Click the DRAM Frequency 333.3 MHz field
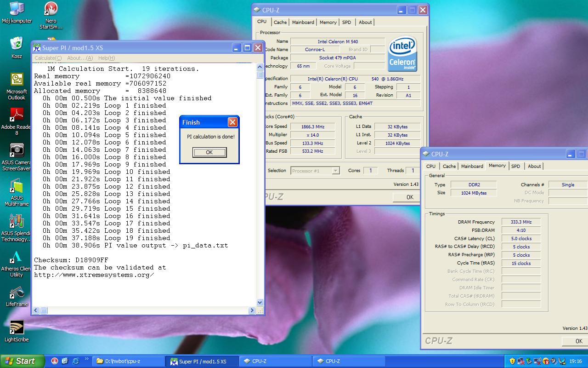 (x=521, y=222)
